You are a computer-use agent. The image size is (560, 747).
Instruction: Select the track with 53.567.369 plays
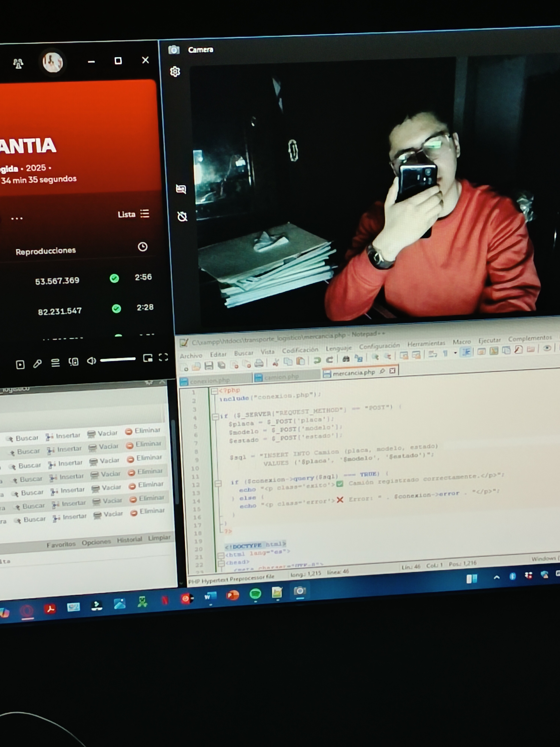[x=57, y=281]
